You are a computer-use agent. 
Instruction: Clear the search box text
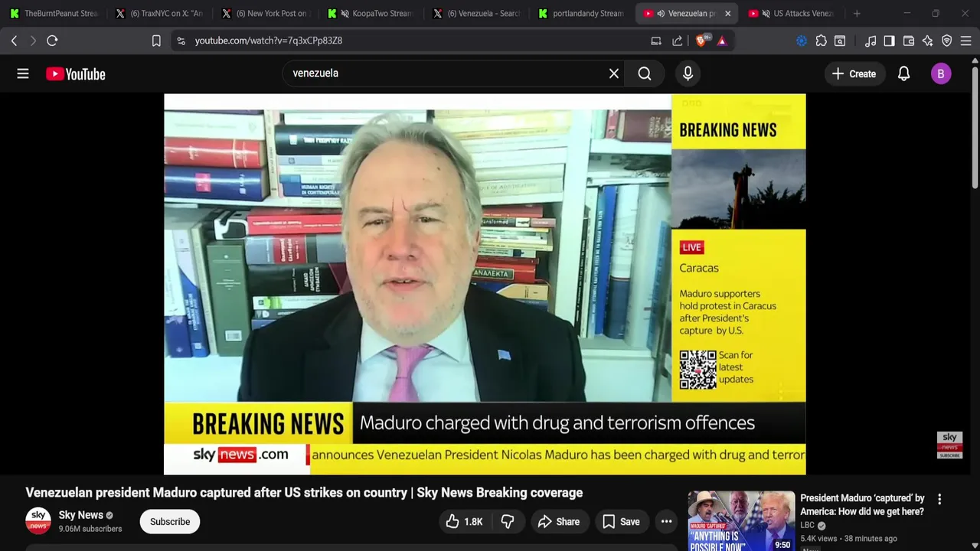[x=614, y=73]
